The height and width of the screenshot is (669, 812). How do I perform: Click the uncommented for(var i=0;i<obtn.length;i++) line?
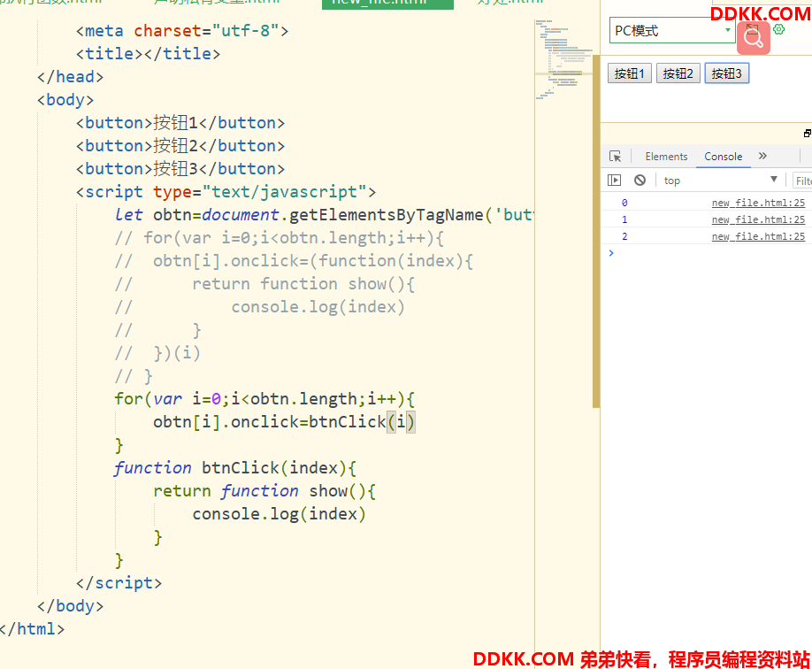[264, 399]
